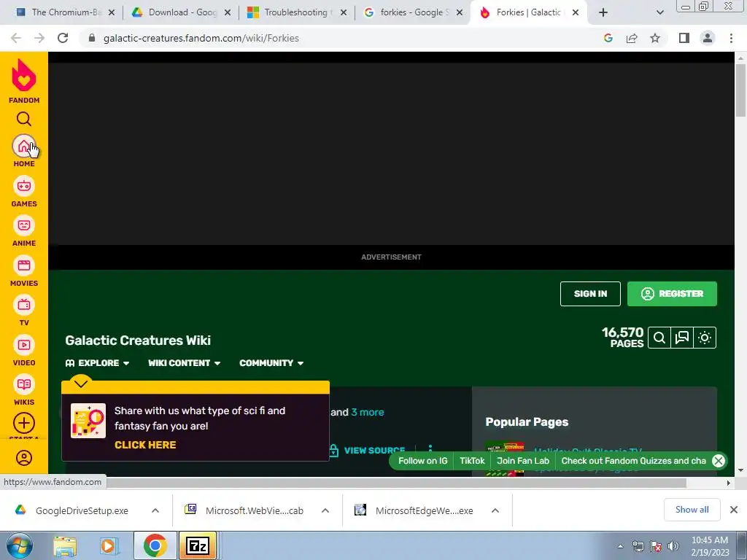Open the Chrome profile avatar
The width and height of the screenshot is (747, 560).
point(708,38)
